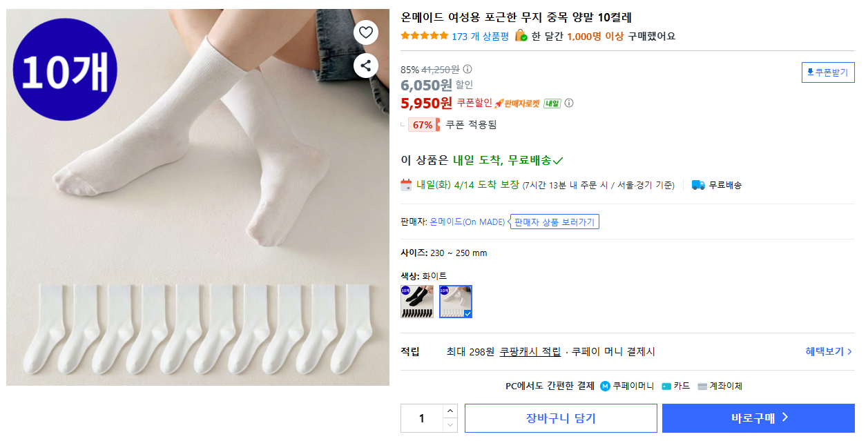The image size is (868, 441).
Task: Click the Coupang Money payment icon
Action: pos(605,386)
